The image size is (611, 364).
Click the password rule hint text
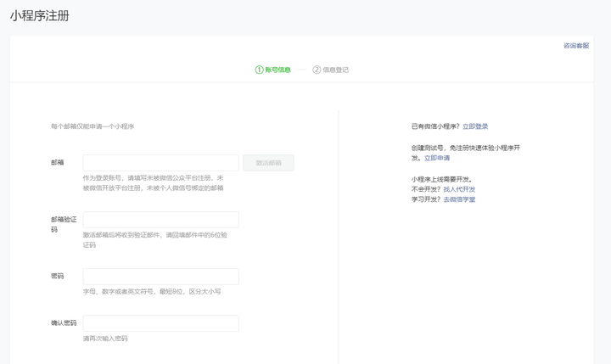pyautogui.click(x=151, y=292)
